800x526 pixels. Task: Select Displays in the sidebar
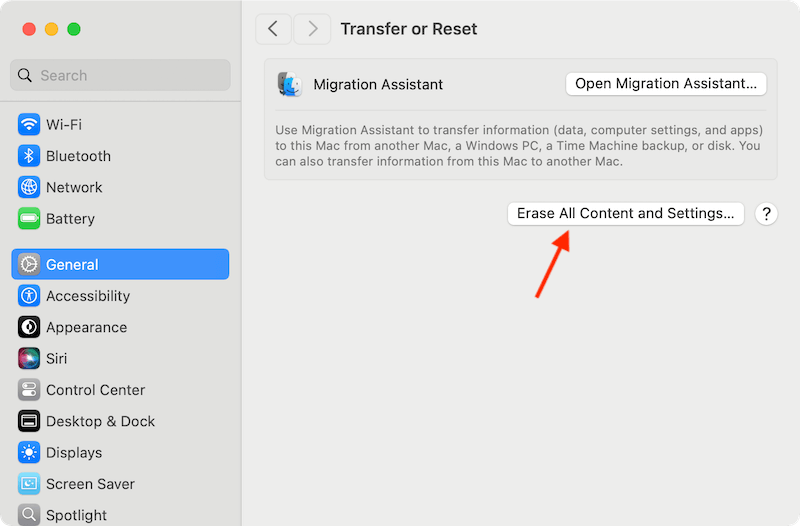pyautogui.click(x=74, y=453)
